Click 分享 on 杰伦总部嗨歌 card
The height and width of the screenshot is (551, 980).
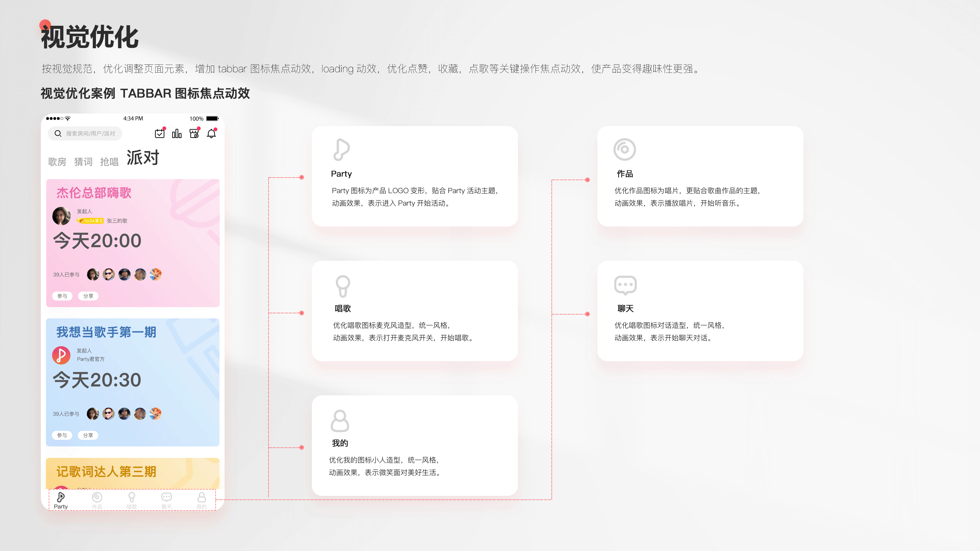point(88,296)
